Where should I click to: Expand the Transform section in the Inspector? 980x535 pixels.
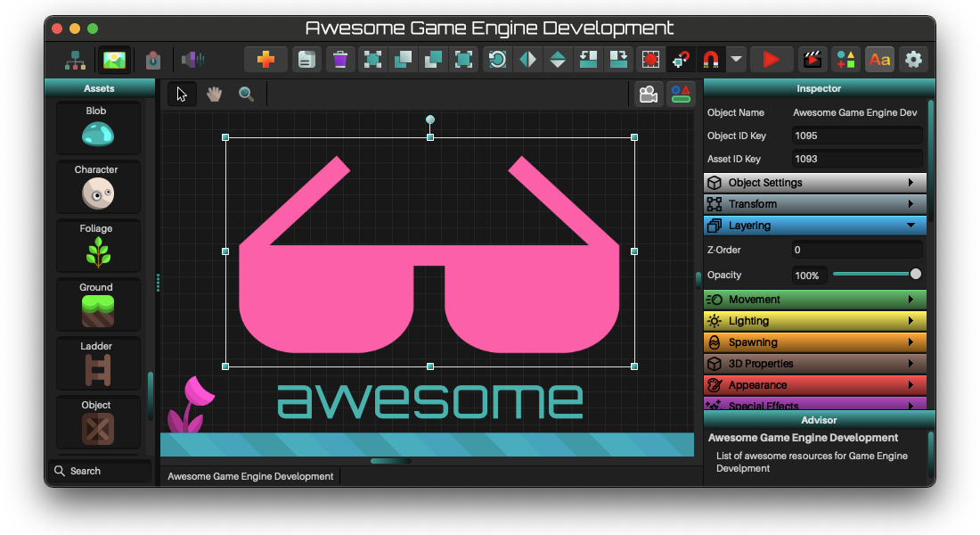(813, 203)
